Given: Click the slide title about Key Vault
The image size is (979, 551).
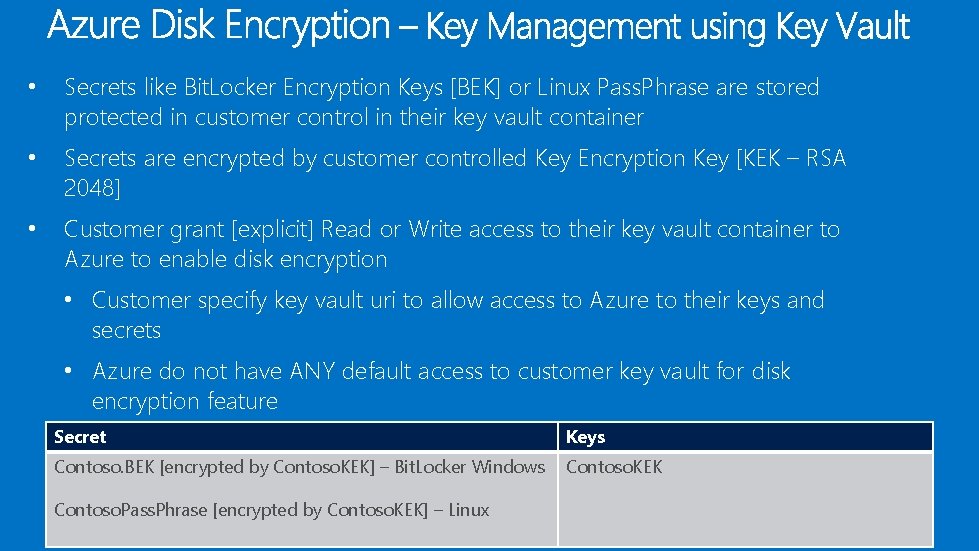Looking at the screenshot, I should click(x=478, y=26).
